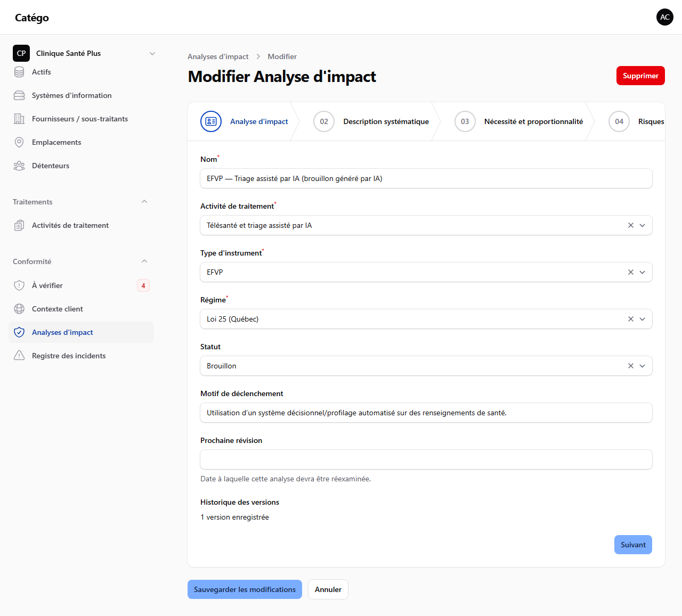Open Fournisseurs / sous-traitants page

pyautogui.click(x=81, y=119)
